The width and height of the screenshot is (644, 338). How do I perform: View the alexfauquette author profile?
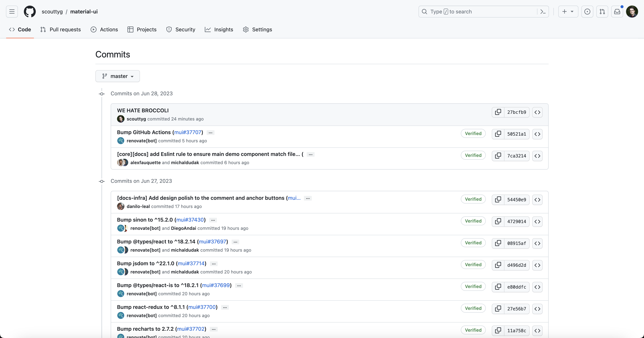point(146,163)
